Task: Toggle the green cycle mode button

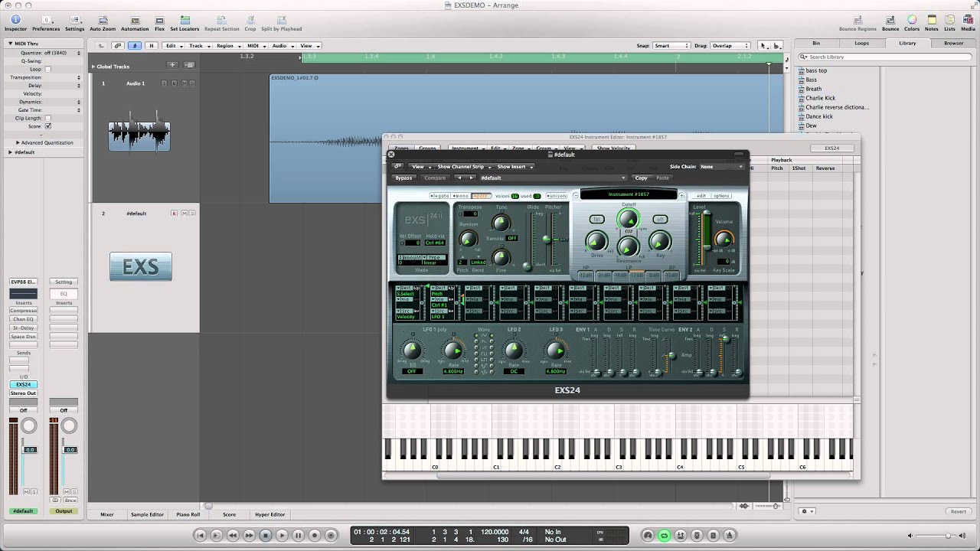Action: (664, 536)
